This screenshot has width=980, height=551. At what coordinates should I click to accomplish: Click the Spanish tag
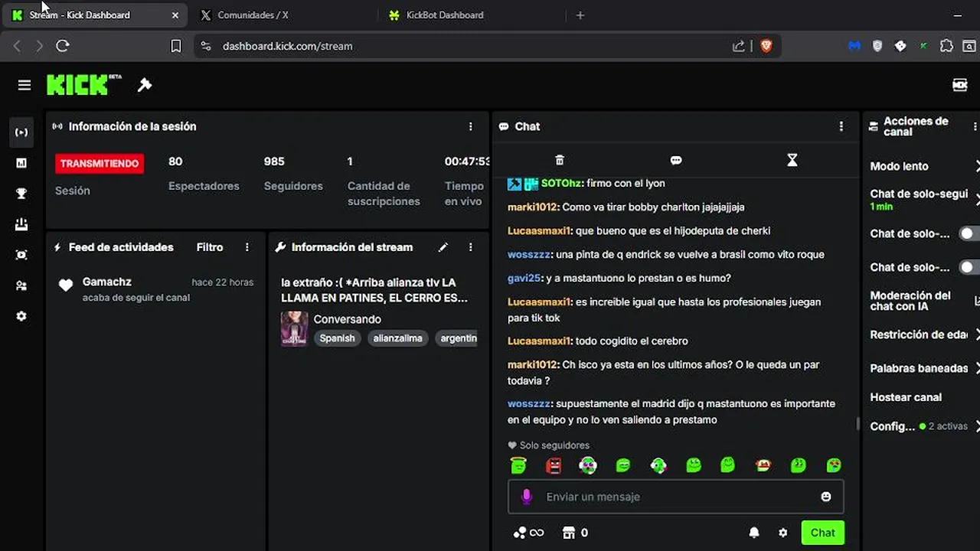click(338, 338)
